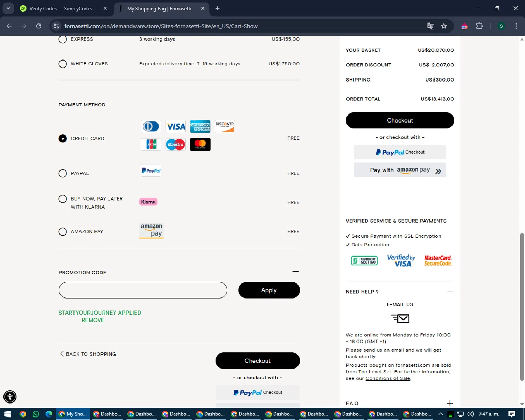Screen dimensions: 525x420
Task: Open WhatsApp from the taskbar
Action: pyautogui.click(x=36, y=414)
